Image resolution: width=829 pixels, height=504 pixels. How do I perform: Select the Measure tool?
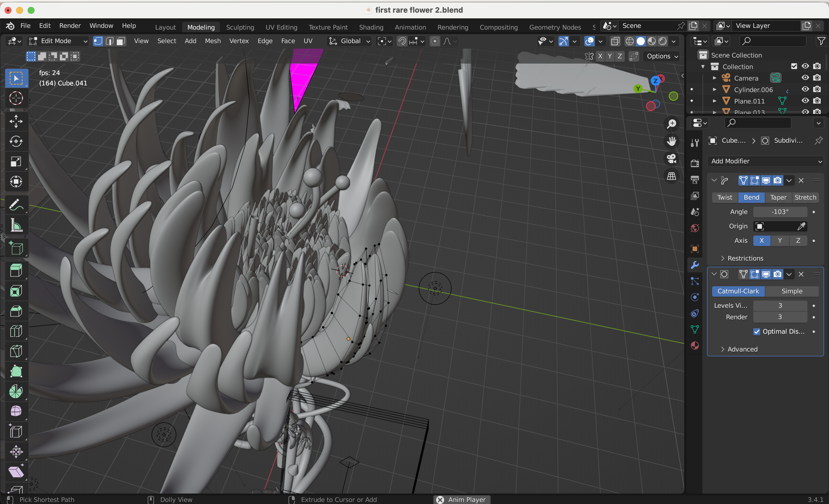tap(16, 225)
